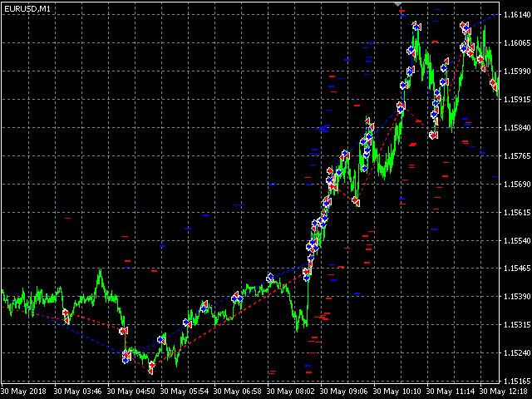Click the 30 May 2018 date label
Screen dimensions: 532x399
pyautogui.click(x=24, y=392)
